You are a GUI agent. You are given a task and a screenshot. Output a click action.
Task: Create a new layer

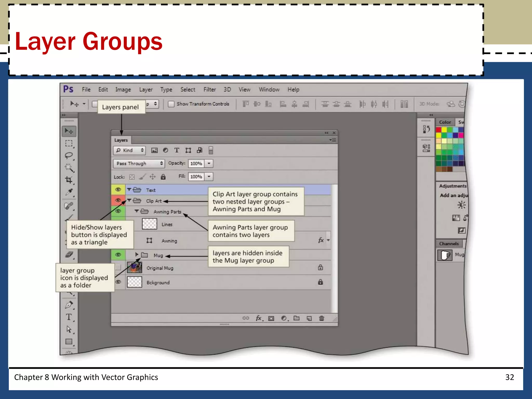click(x=309, y=318)
